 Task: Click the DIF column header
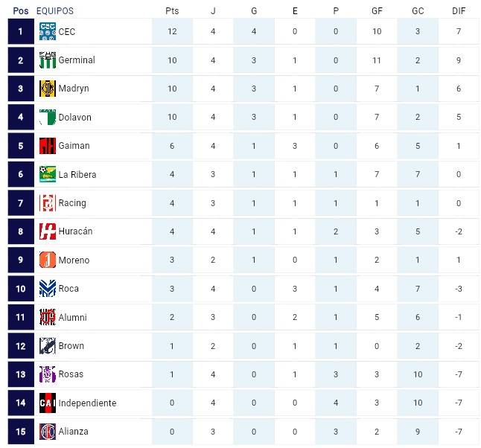tap(459, 11)
